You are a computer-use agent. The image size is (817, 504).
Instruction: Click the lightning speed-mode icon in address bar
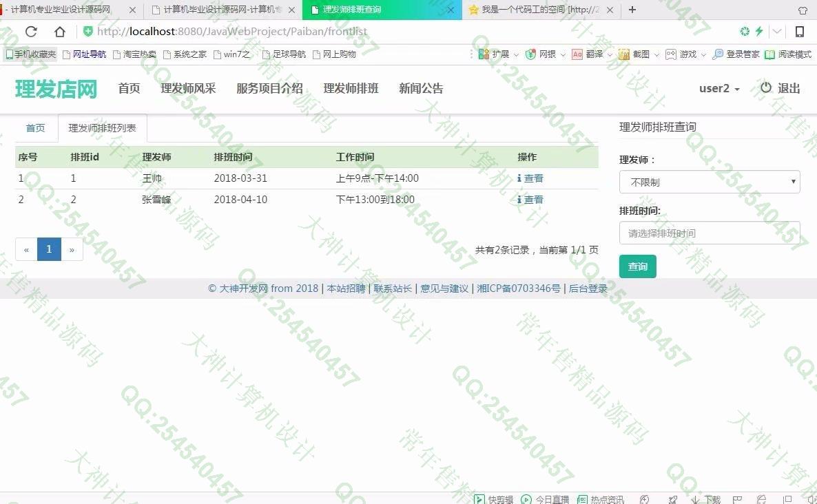pos(759,31)
